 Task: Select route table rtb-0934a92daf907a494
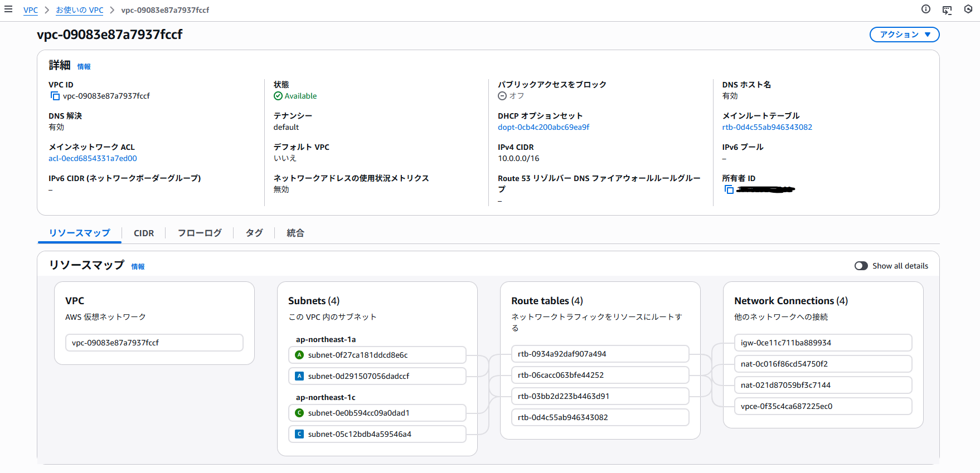(600, 354)
